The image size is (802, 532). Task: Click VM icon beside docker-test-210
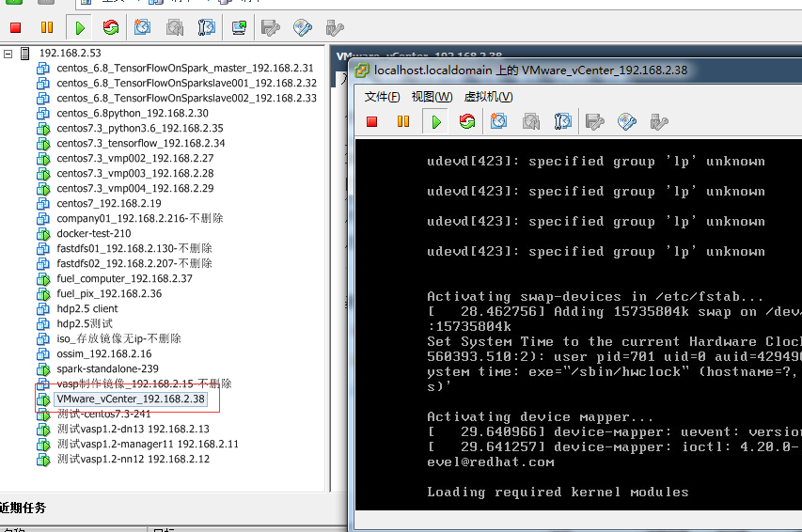click(x=43, y=234)
